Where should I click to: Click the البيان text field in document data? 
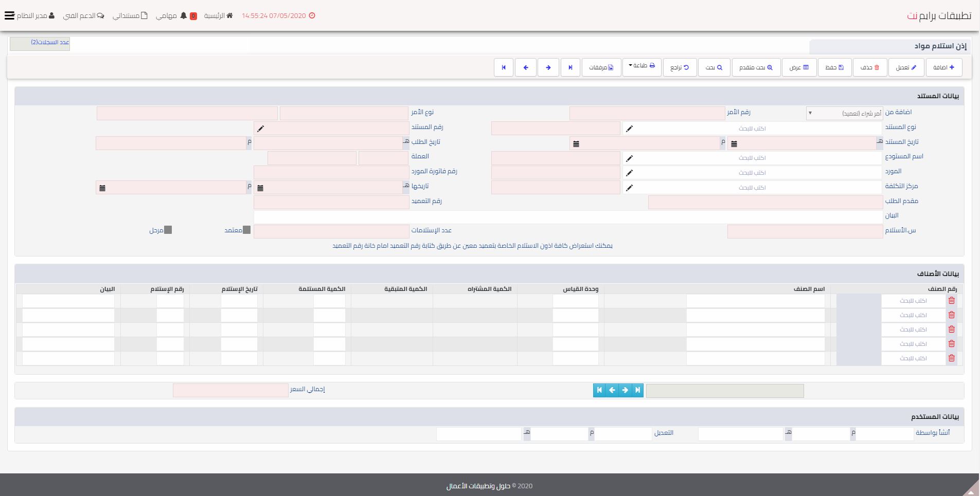tap(568, 216)
